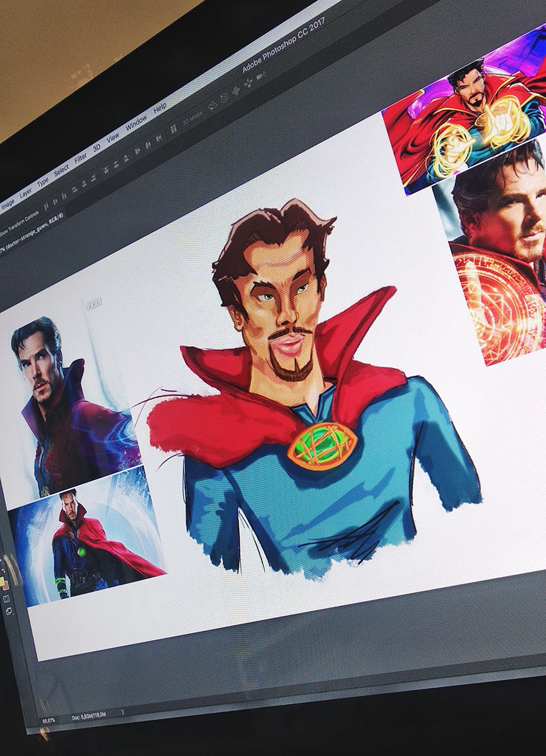Click Distribute Left Edges icon

pyautogui.click(x=137, y=151)
